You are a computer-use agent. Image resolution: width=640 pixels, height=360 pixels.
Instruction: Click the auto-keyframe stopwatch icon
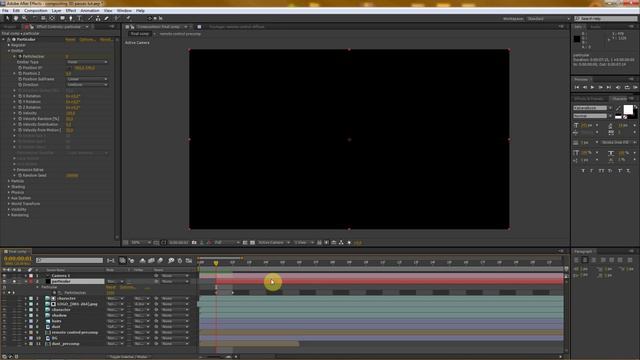[180, 260]
